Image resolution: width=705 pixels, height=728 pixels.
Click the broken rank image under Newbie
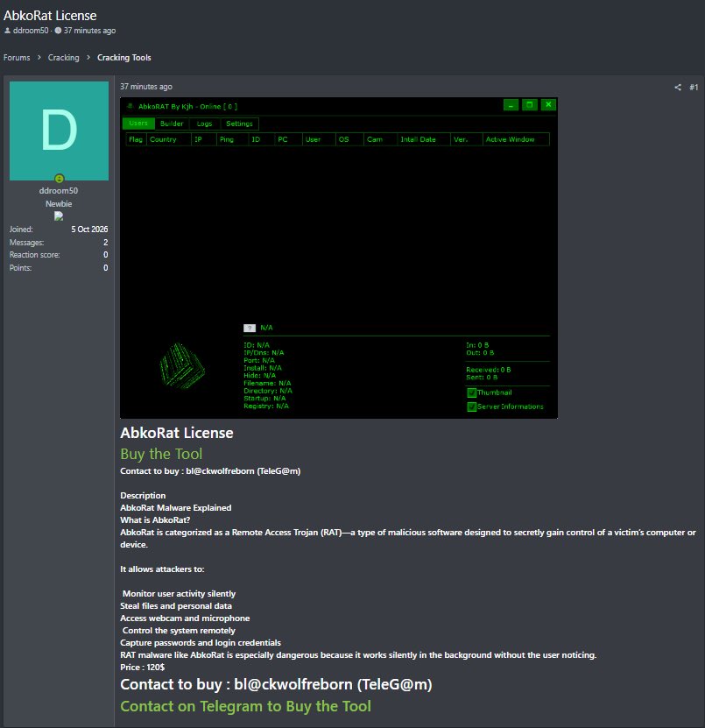point(59,216)
